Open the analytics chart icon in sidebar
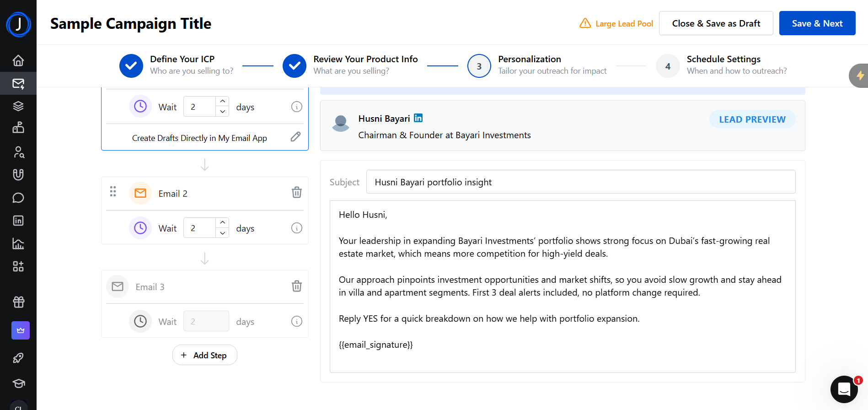This screenshot has width=868, height=410. click(x=18, y=243)
